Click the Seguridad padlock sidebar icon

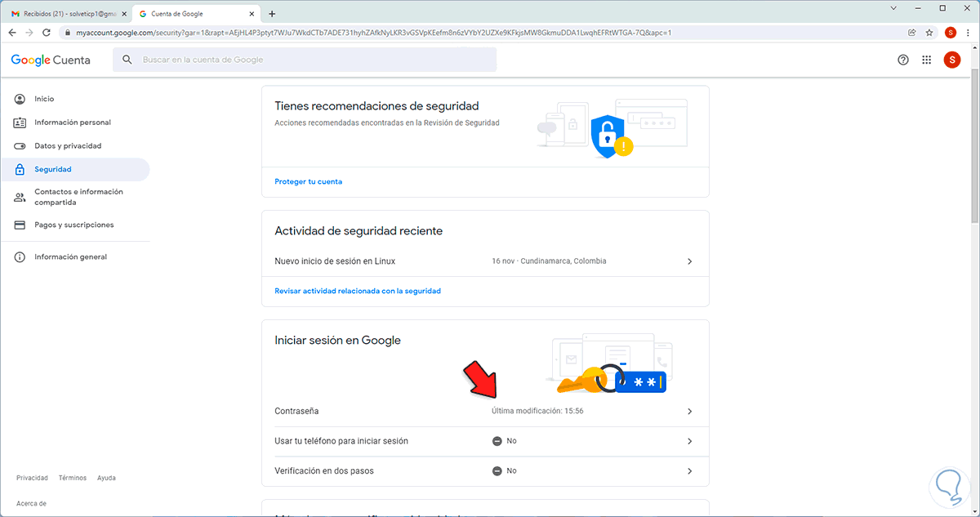coord(20,169)
